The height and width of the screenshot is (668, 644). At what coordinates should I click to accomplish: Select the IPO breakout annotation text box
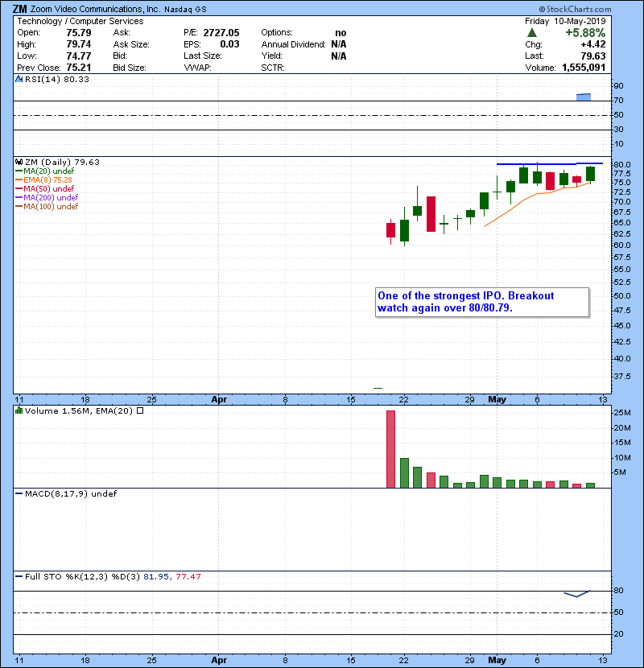tap(481, 302)
